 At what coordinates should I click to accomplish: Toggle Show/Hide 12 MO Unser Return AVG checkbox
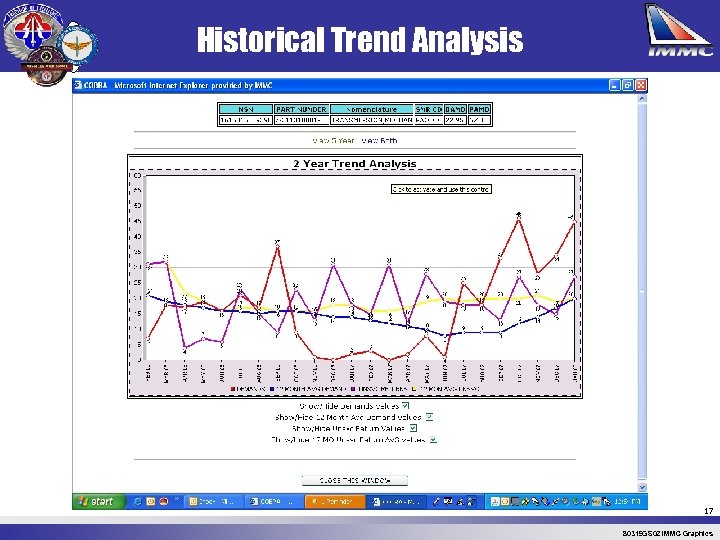pyautogui.click(x=433, y=439)
